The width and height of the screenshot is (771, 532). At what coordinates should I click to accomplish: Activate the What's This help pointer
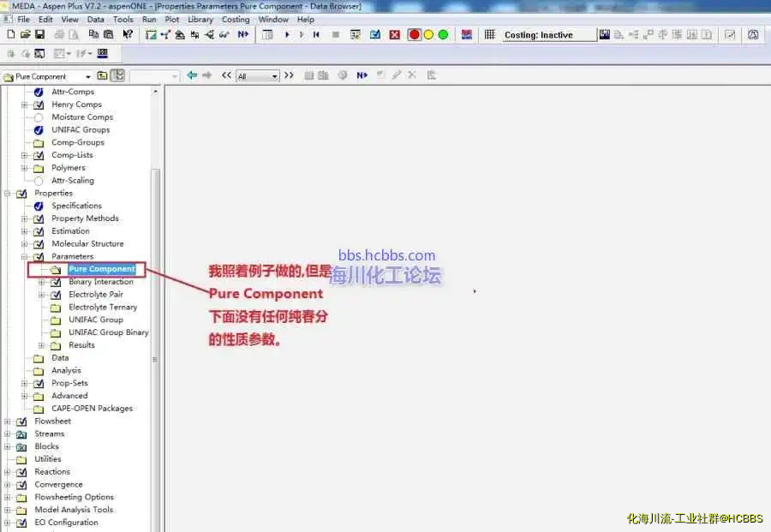128,34
